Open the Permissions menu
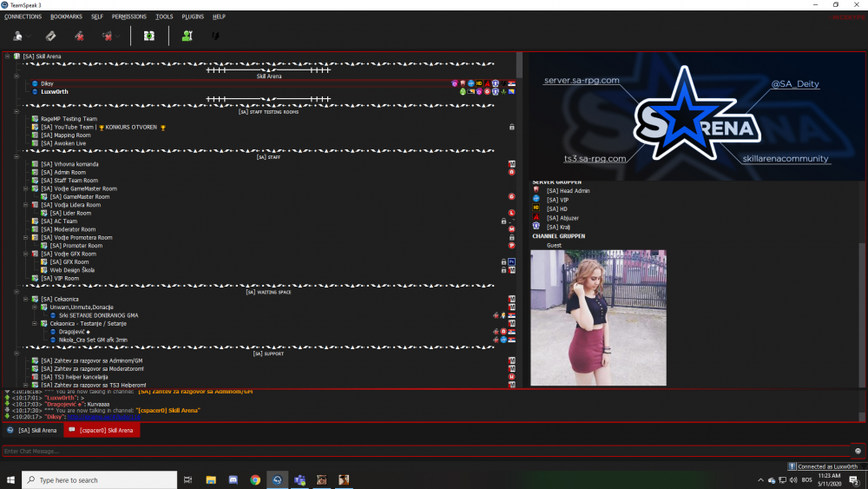868x489 pixels. (x=129, y=17)
